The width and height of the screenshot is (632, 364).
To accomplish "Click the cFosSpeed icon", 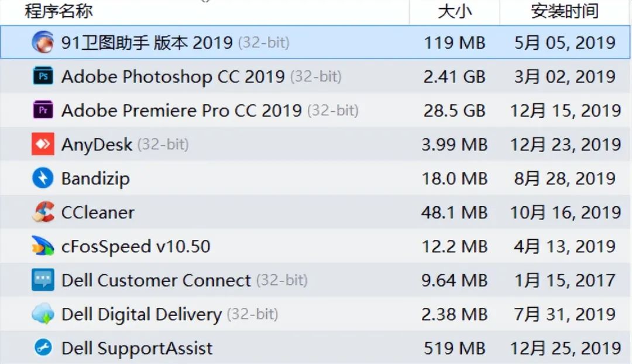I will click(x=43, y=246).
